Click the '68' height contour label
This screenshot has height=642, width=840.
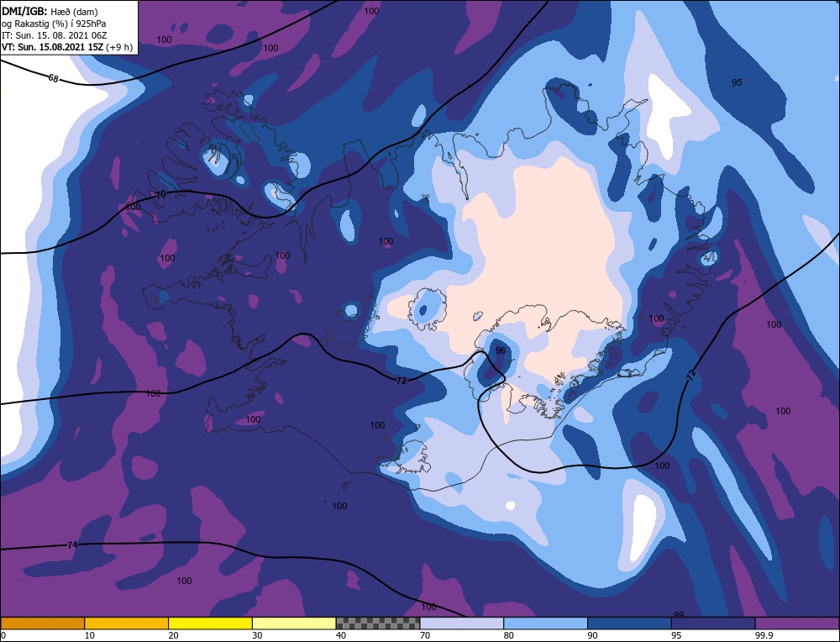53,78
